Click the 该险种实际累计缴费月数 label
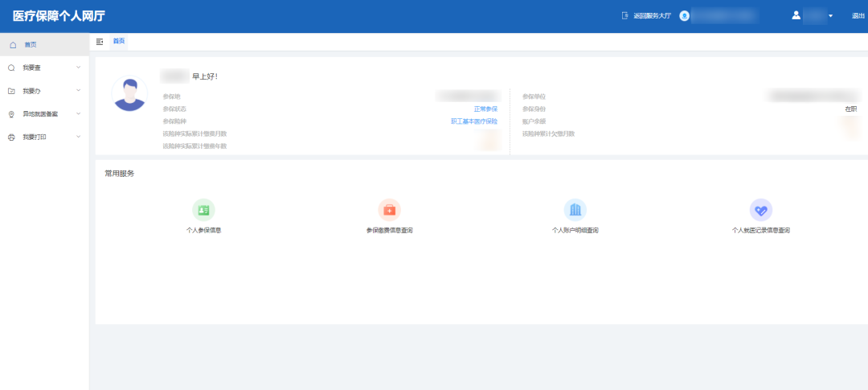 click(x=194, y=133)
